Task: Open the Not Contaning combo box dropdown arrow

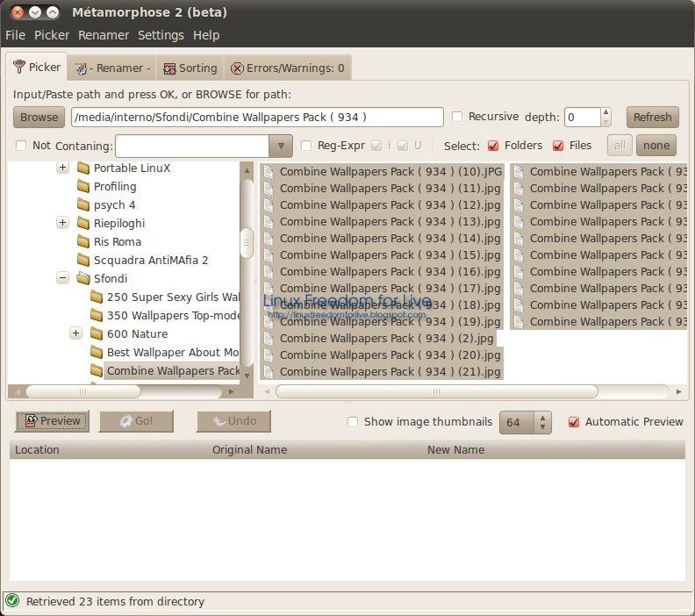Action: tap(281, 146)
